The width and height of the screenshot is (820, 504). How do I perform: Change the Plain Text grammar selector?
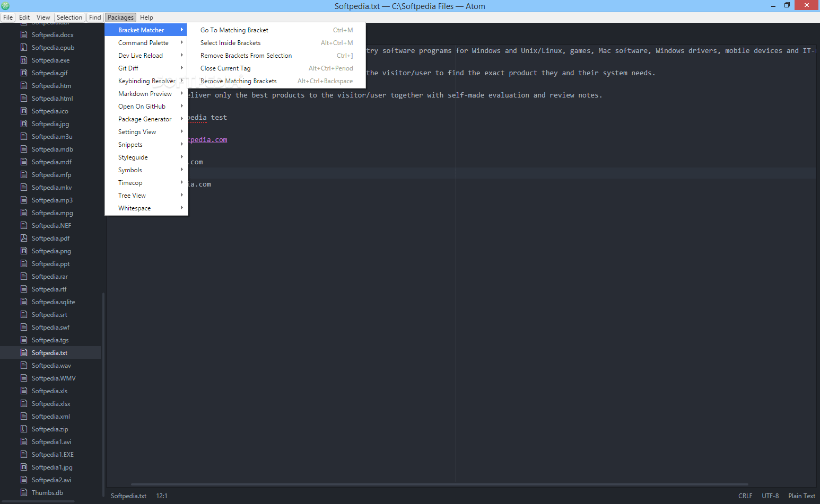[x=801, y=496]
